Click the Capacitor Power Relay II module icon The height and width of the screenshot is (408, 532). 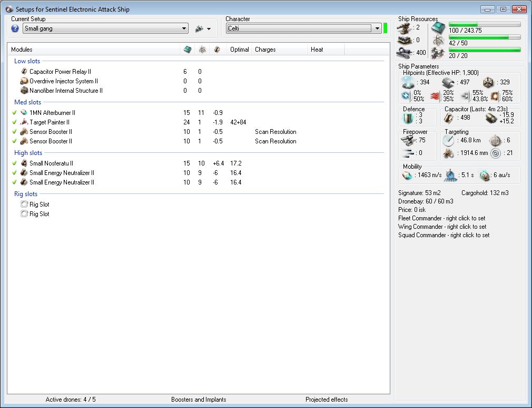[24, 72]
